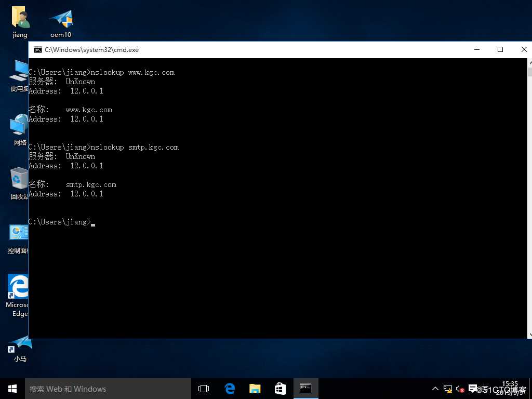Open the network status tray icon
532x399 pixels.
click(x=448, y=389)
